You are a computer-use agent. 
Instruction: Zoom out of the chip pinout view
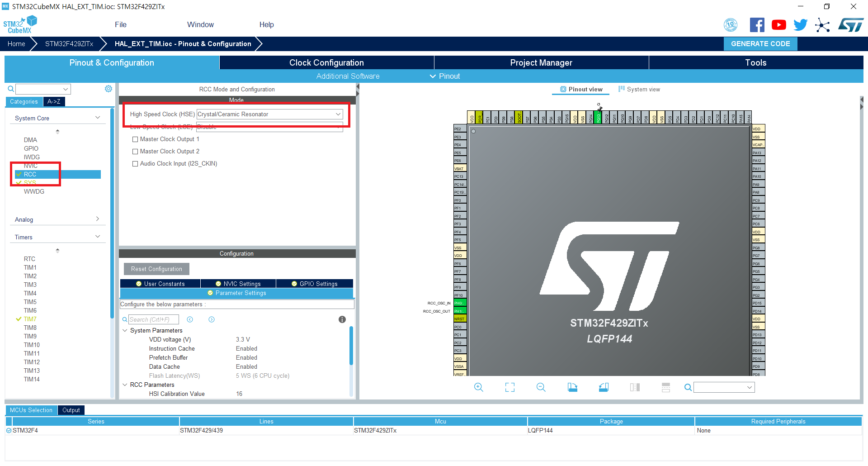pos(541,387)
